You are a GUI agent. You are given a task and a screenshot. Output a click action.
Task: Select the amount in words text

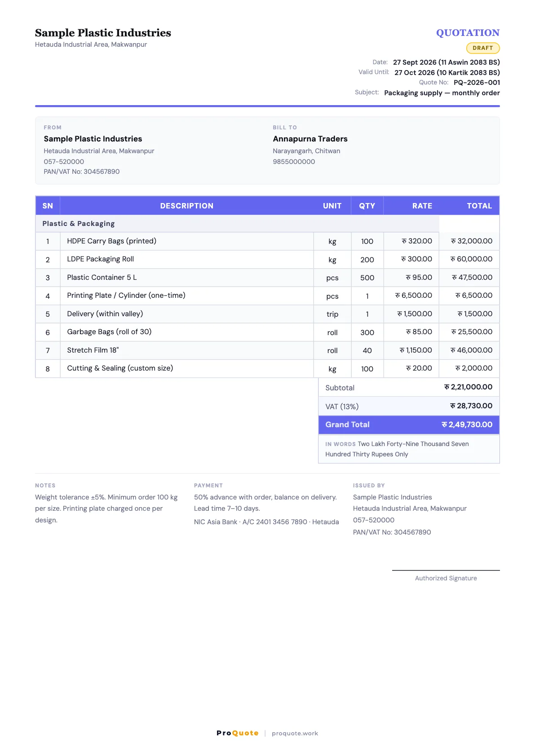point(397,449)
